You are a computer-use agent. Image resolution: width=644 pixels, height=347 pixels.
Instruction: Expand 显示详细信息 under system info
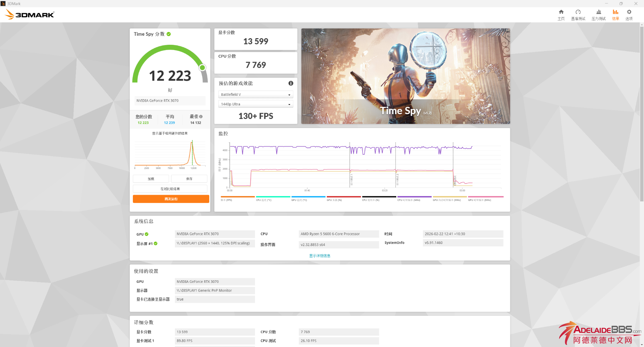(x=320, y=256)
